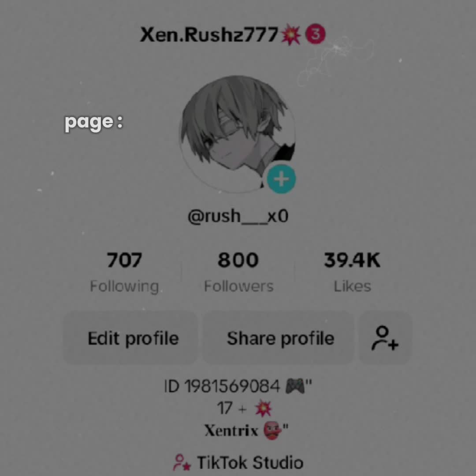Tap the red notification badge showing 3
The height and width of the screenshot is (476, 476).
[x=316, y=35]
